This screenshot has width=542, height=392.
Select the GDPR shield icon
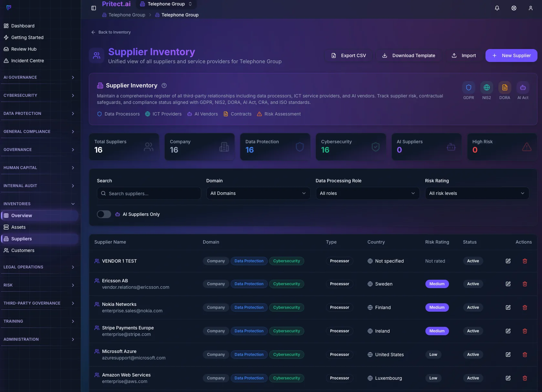click(x=469, y=87)
